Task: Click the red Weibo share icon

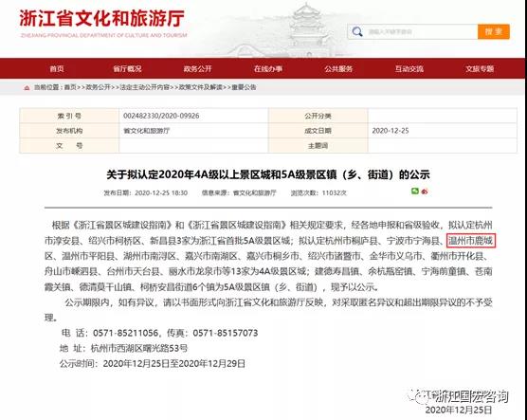Action: (x=425, y=192)
